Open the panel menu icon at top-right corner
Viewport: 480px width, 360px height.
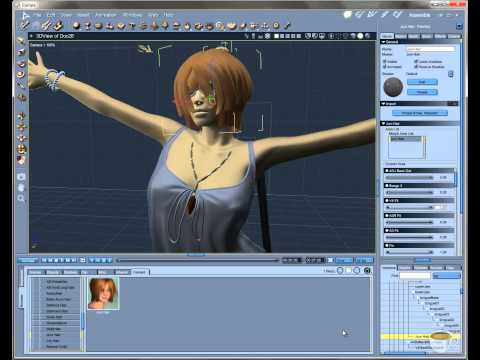[459, 26]
